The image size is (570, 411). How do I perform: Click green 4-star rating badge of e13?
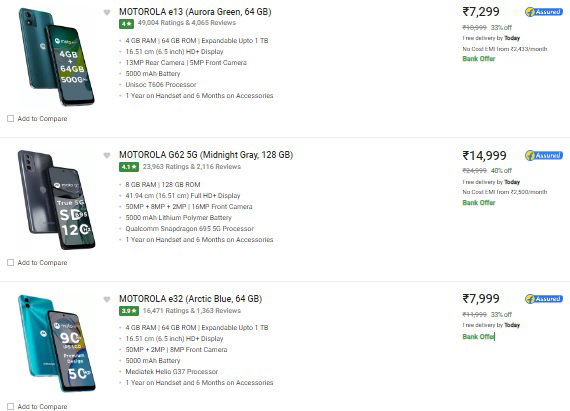click(x=127, y=24)
